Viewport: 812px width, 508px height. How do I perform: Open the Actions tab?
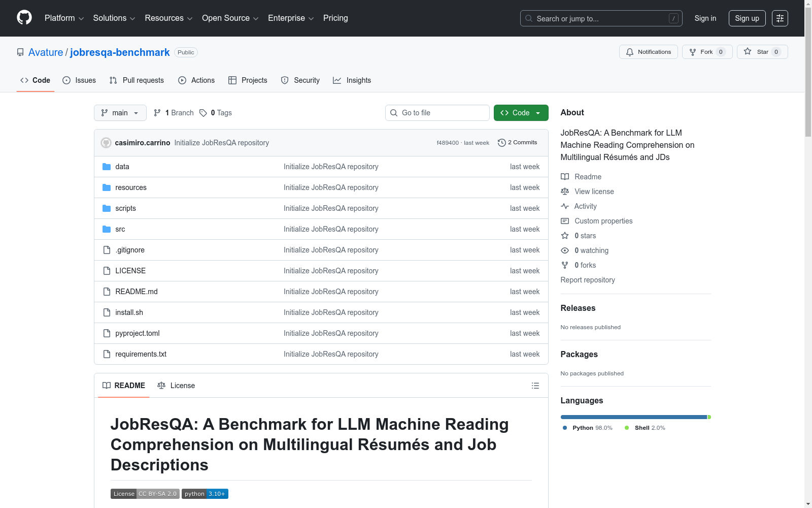click(196, 80)
